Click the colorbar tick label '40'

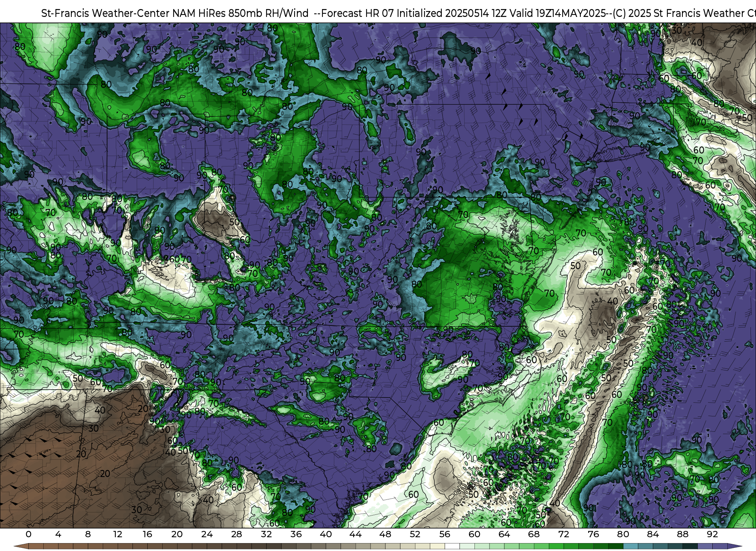click(326, 534)
